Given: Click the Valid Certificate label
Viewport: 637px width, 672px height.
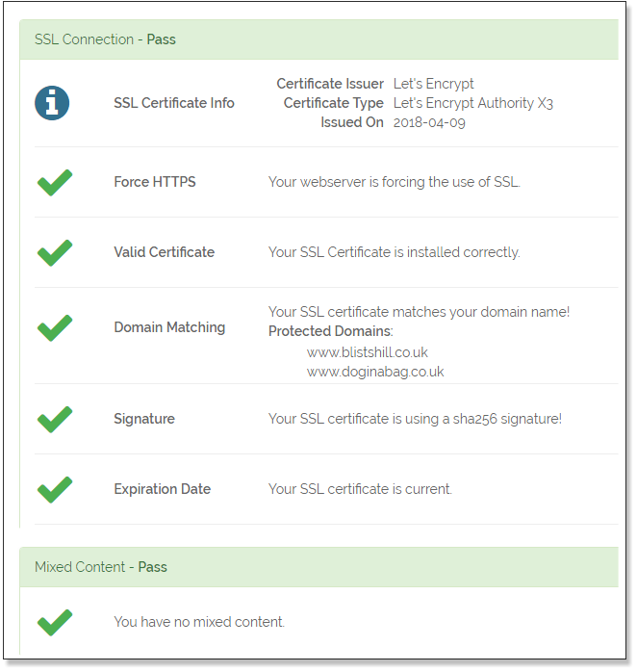Looking at the screenshot, I should click(x=165, y=252).
